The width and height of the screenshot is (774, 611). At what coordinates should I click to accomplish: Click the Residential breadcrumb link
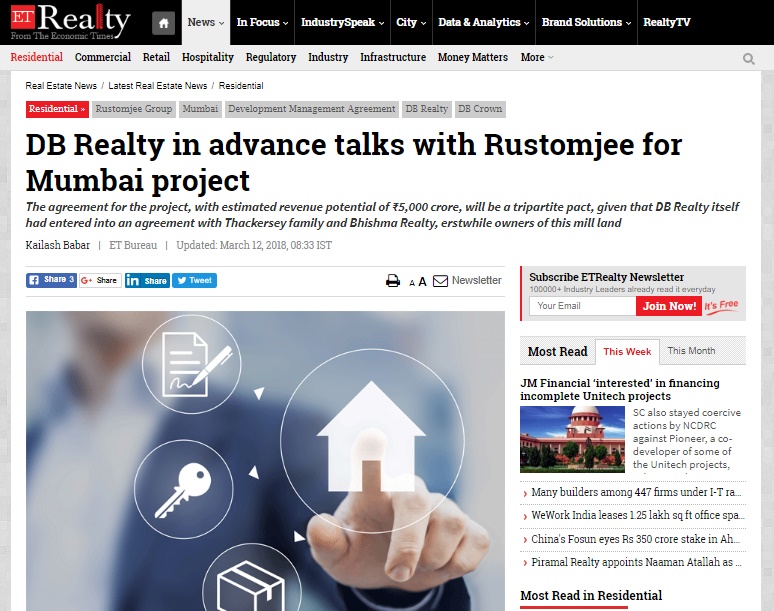point(241,86)
